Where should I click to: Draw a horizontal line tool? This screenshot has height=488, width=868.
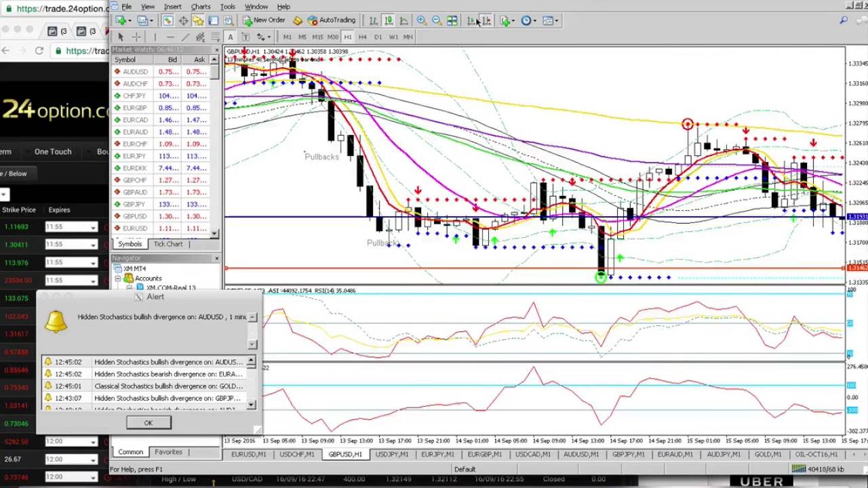click(x=170, y=37)
